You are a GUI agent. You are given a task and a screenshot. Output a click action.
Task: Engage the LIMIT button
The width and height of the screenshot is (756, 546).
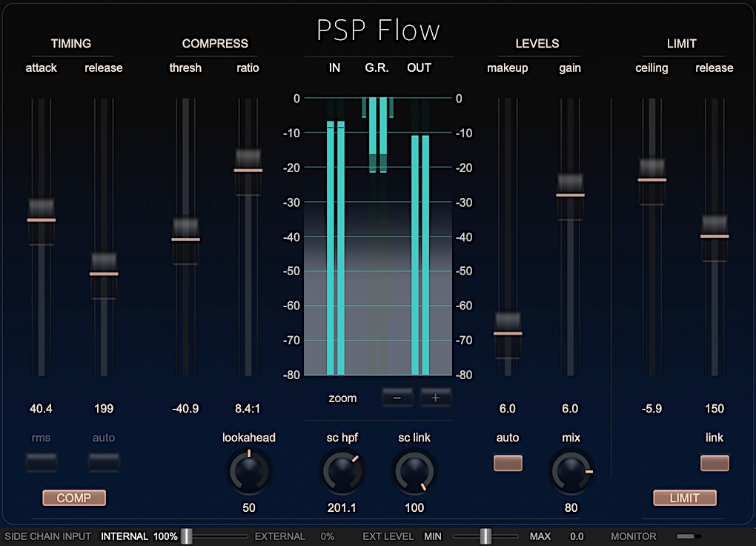point(685,498)
